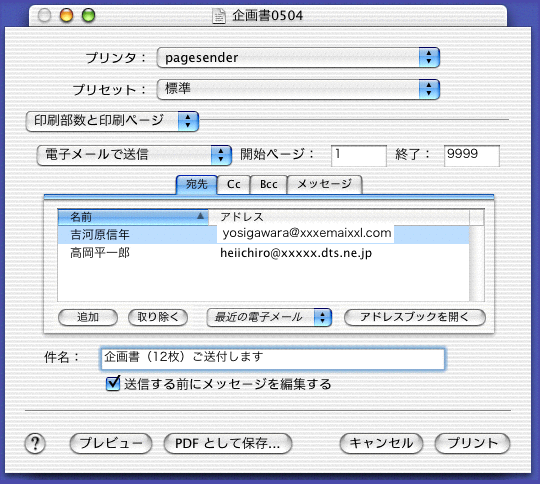Open the プリンタ pagesender dropdown

[x=298, y=57]
